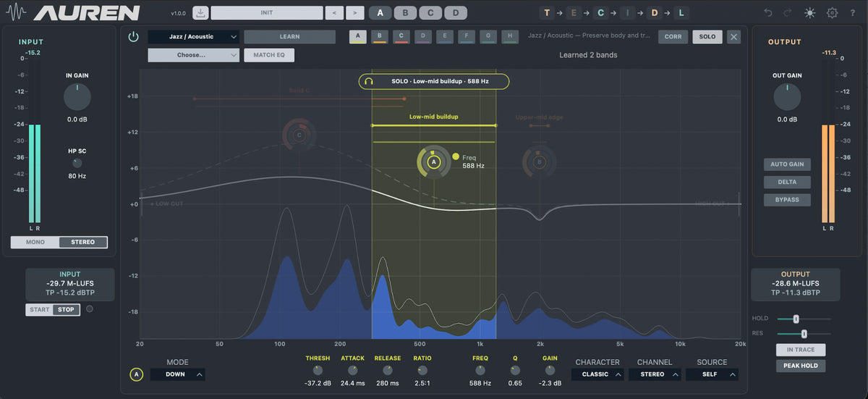Toggle the module power icon
868x399 pixels.
point(133,37)
